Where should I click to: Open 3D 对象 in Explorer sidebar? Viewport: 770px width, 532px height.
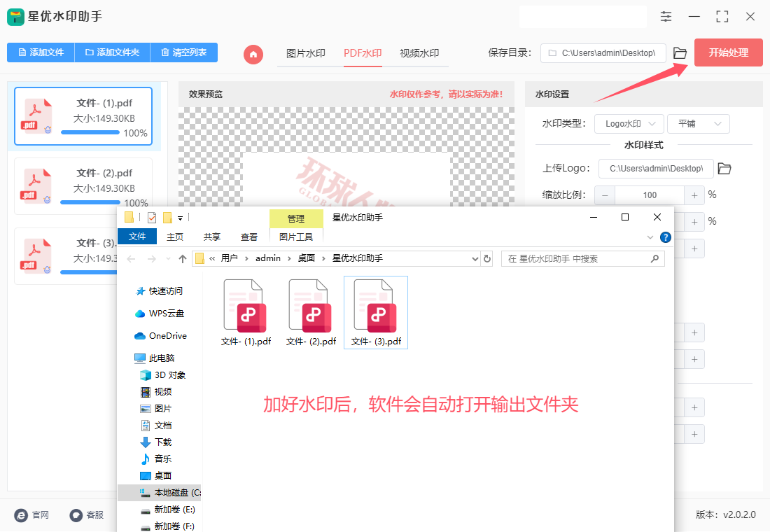(163, 375)
